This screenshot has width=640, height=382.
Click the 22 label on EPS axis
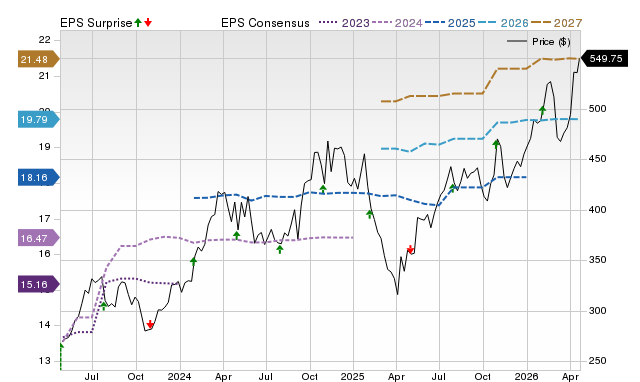44,40
